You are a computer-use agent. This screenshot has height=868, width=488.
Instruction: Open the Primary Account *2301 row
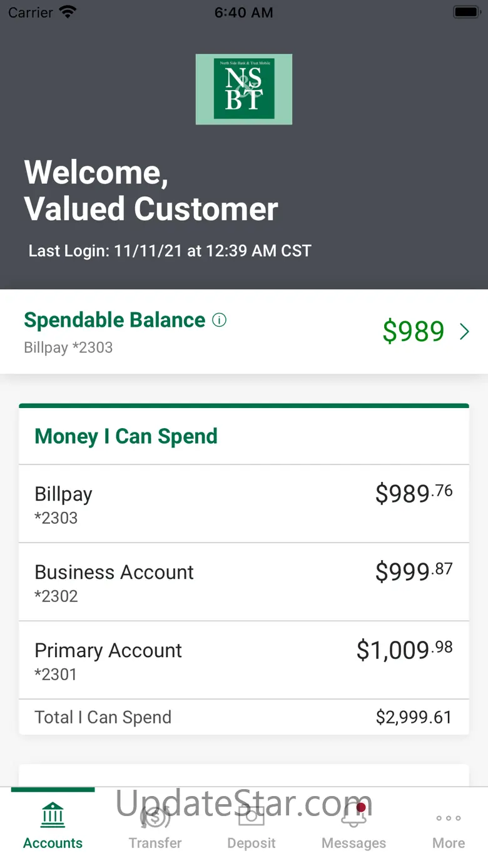tap(244, 660)
